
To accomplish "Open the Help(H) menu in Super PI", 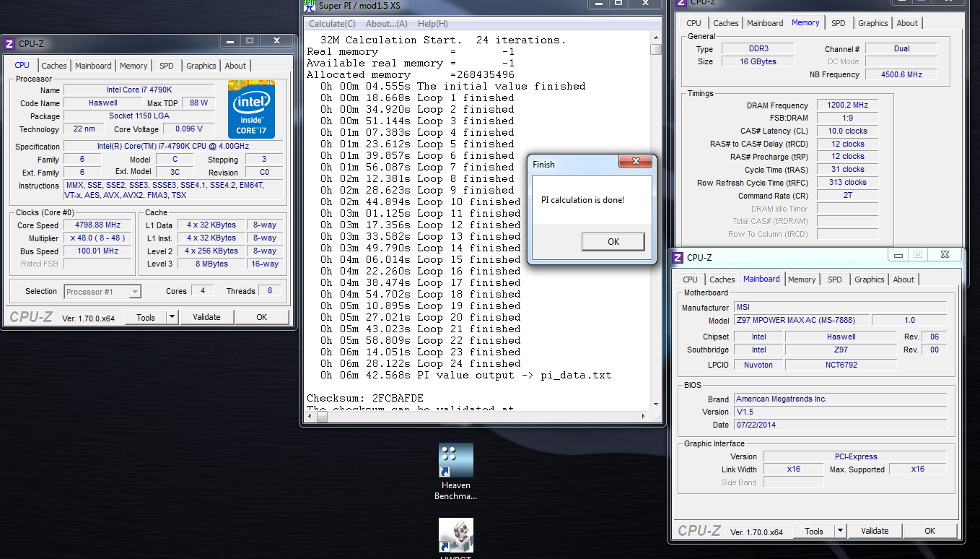I will [x=433, y=24].
